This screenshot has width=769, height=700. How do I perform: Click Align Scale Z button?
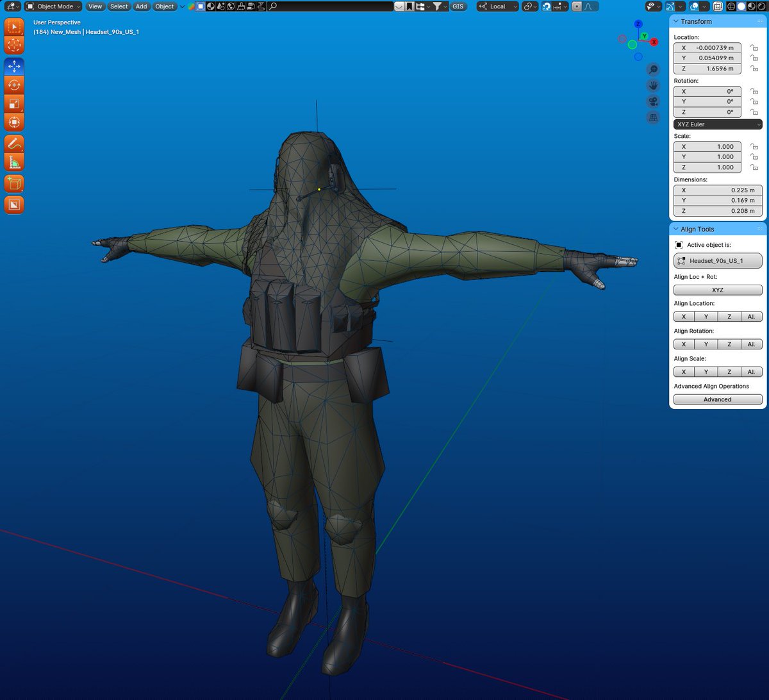point(729,372)
